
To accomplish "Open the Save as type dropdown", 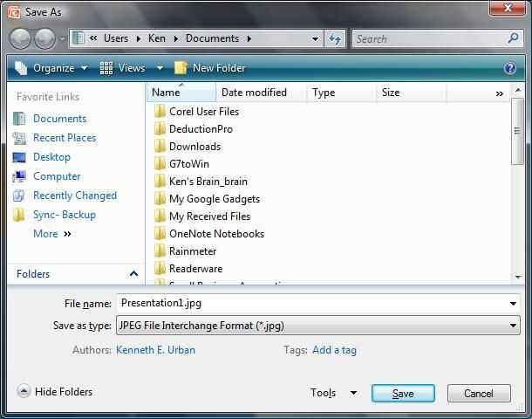I will click(x=318, y=326).
